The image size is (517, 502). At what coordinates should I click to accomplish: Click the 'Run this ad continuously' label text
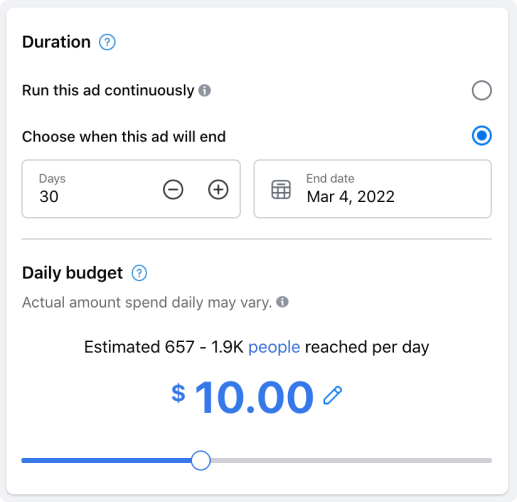click(108, 90)
